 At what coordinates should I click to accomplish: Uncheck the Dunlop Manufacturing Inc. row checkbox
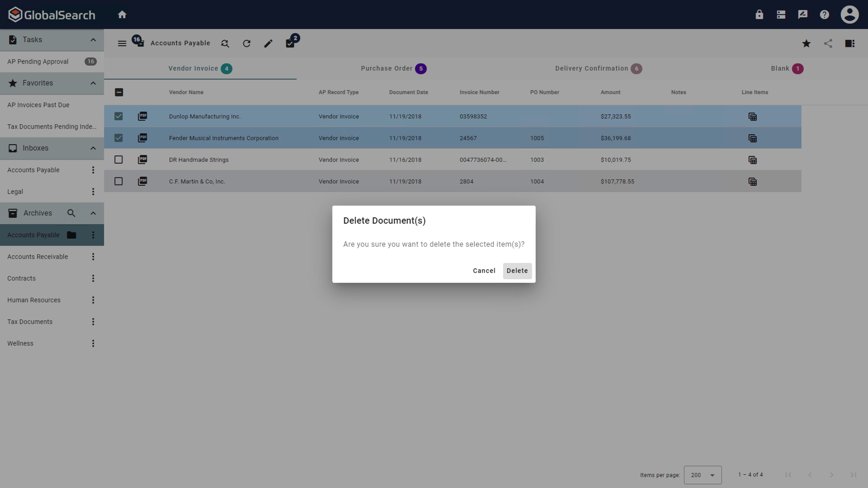click(x=118, y=116)
